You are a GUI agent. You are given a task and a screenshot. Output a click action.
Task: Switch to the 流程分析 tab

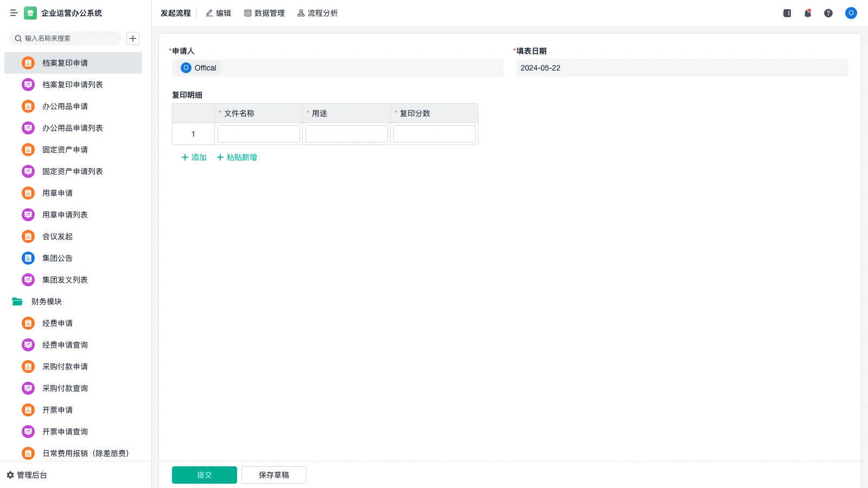[x=317, y=13]
